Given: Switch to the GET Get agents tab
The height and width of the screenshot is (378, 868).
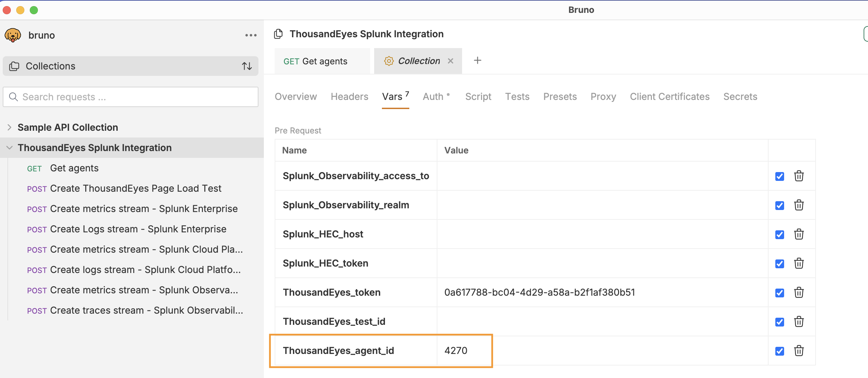Looking at the screenshot, I should (x=315, y=61).
